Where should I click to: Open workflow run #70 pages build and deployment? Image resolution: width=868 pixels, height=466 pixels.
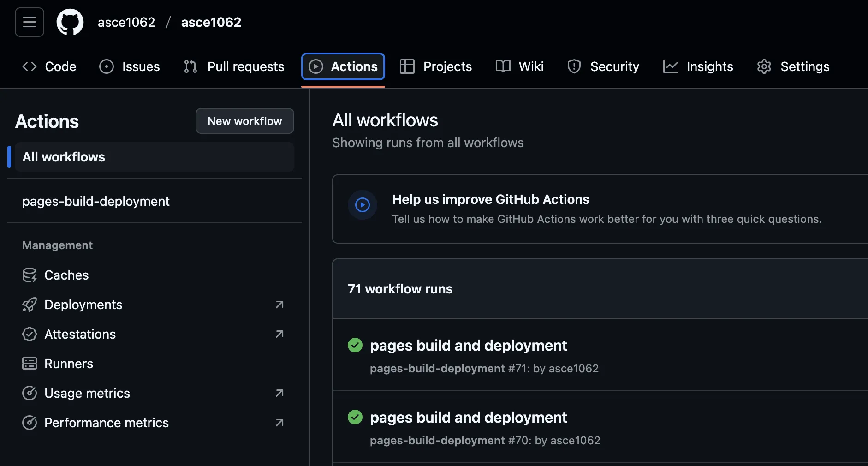coord(468,418)
